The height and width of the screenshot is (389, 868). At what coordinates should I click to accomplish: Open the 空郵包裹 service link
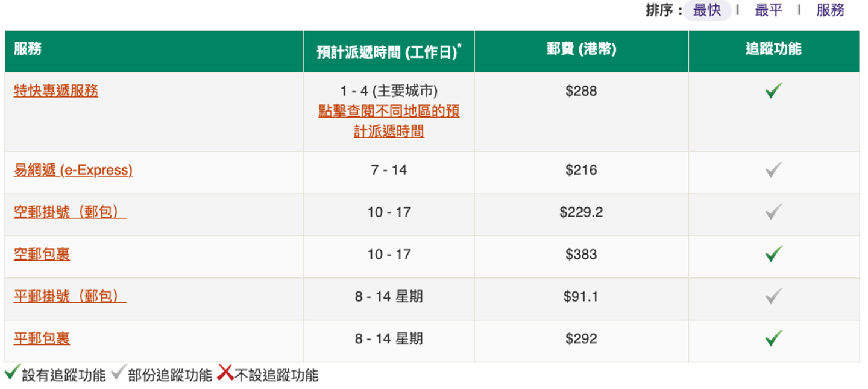click(42, 254)
